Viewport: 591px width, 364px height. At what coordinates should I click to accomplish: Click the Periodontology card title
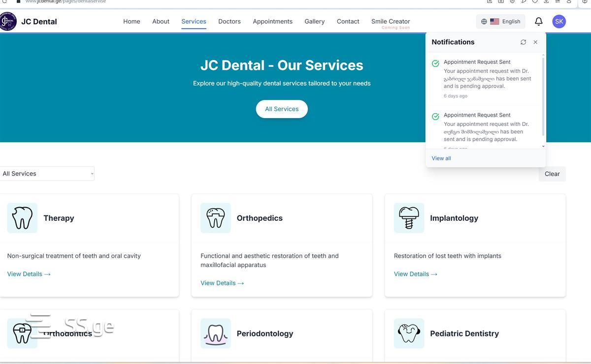[x=265, y=334]
